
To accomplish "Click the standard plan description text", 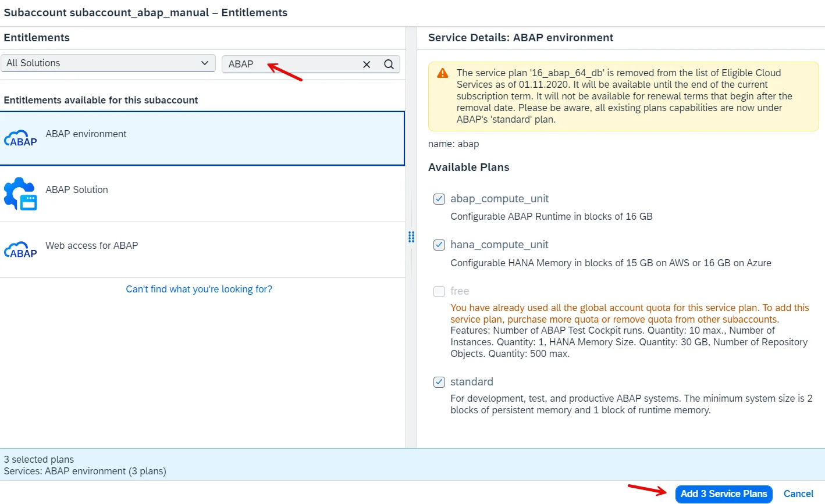I will (x=631, y=404).
